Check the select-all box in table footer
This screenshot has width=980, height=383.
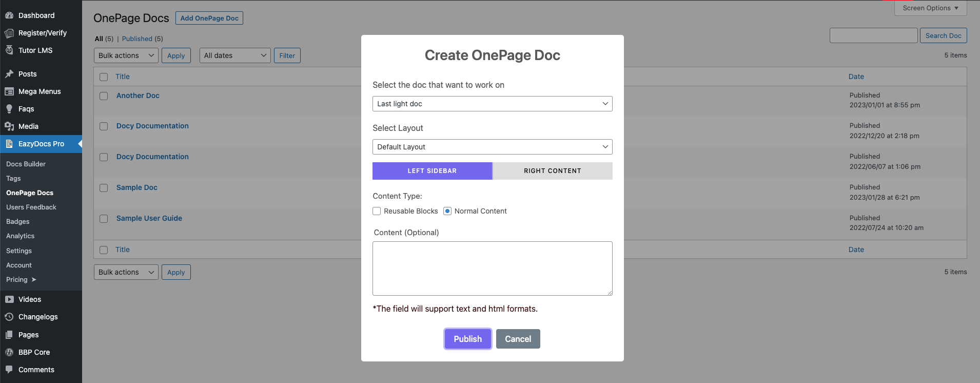pos(104,250)
